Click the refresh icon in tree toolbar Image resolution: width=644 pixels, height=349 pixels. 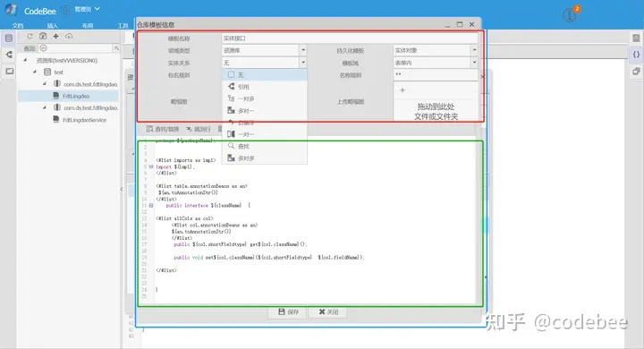[30, 36]
